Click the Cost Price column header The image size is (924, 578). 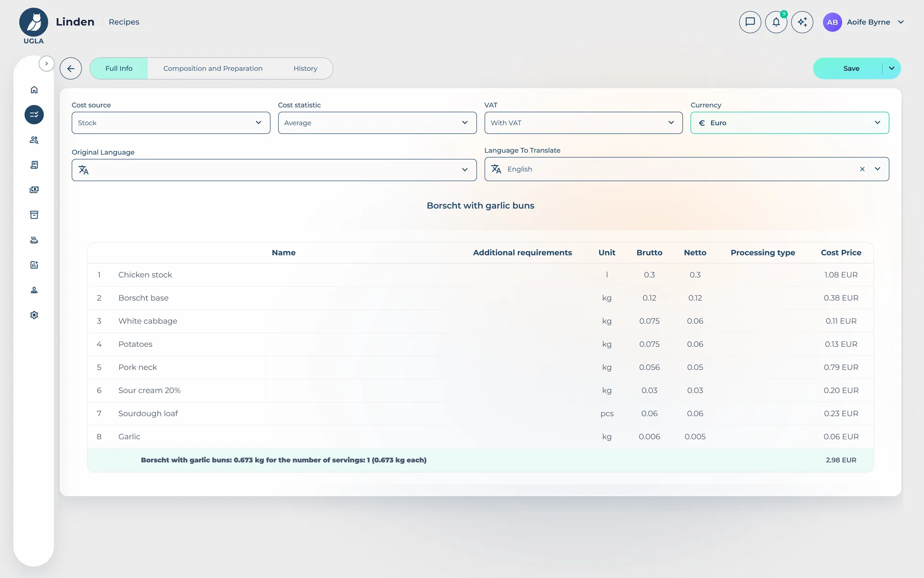(x=841, y=252)
